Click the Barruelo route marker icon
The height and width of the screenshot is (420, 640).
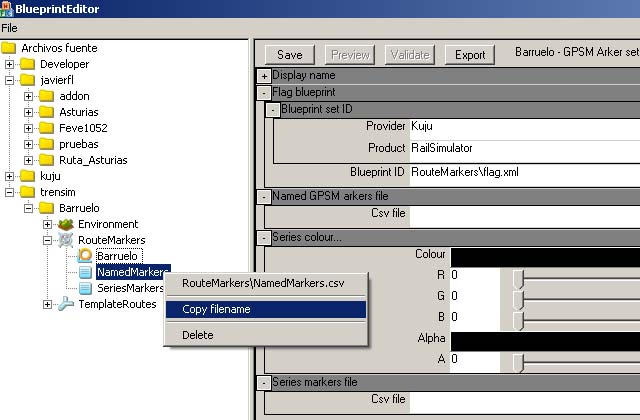85,256
